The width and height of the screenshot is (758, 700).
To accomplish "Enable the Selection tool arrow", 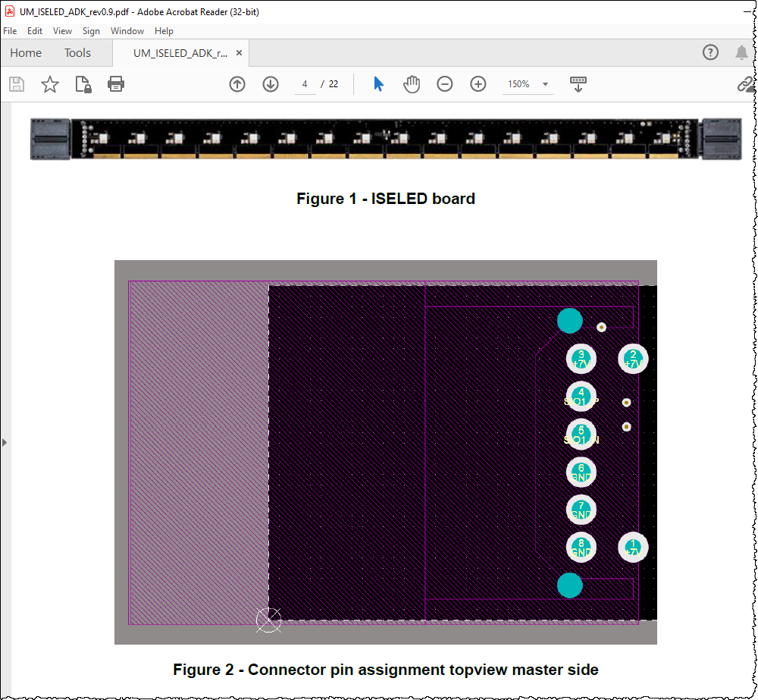I will pyautogui.click(x=377, y=84).
